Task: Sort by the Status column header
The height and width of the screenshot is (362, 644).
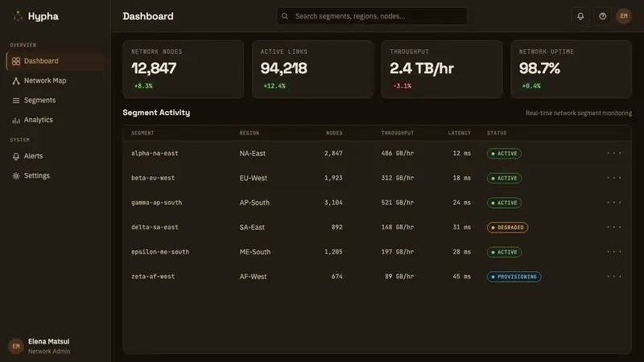Action: [497, 133]
